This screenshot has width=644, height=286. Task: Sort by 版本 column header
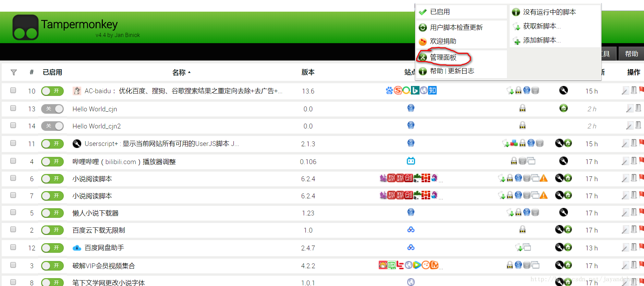tap(308, 72)
